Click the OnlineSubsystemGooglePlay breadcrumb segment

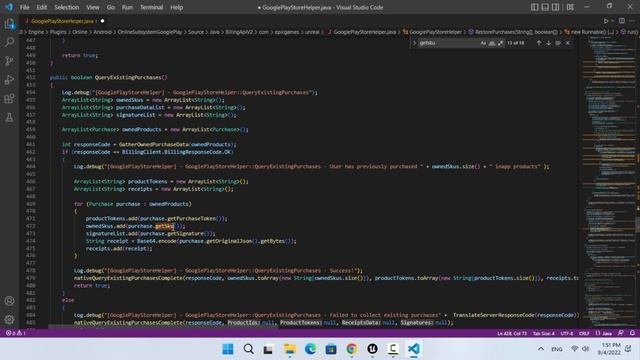(x=150, y=32)
